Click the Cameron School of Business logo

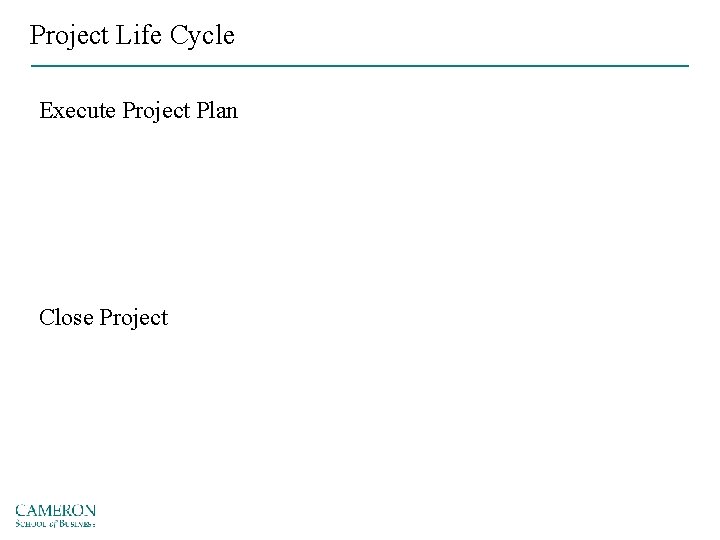[x=56, y=516]
